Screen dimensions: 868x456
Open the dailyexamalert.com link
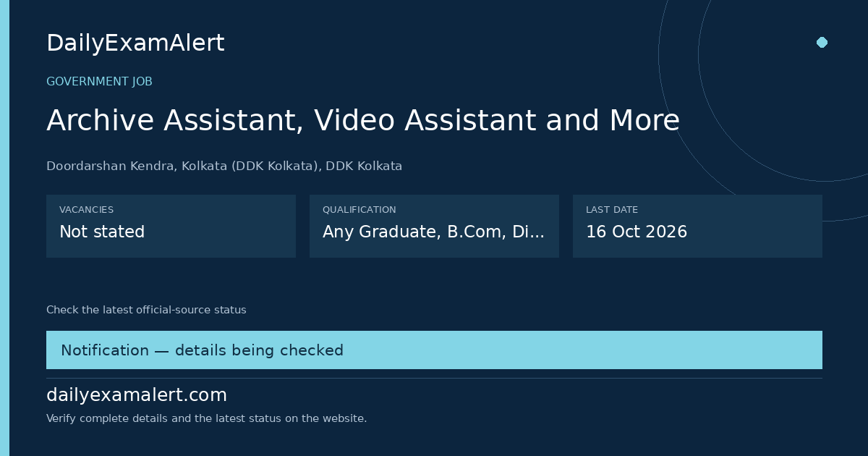(x=137, y=395)
